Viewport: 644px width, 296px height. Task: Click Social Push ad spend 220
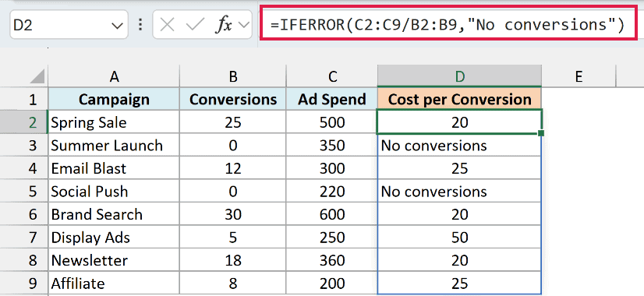[x=332, y=192]
